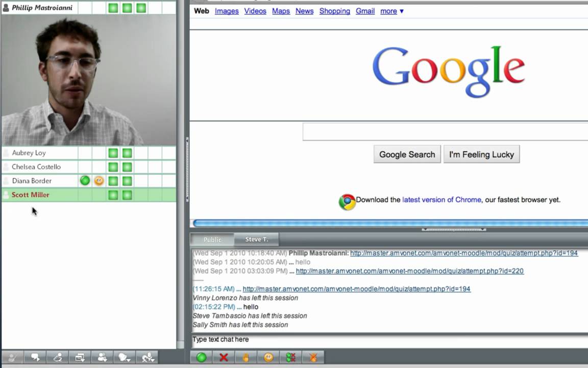Toggle first green permission square for Chelsea Costello

point(113,167)
